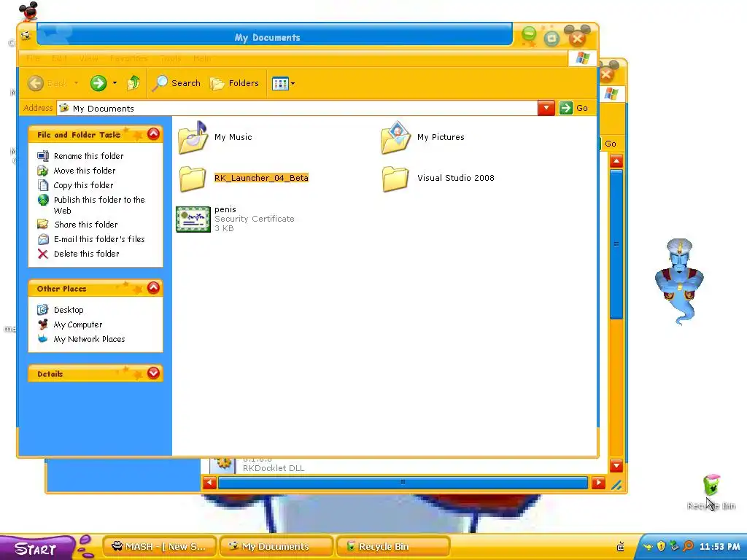This screenshot has width=747, height=560.
Task: Click the green Forward arrow button
Action: [98, 83]
